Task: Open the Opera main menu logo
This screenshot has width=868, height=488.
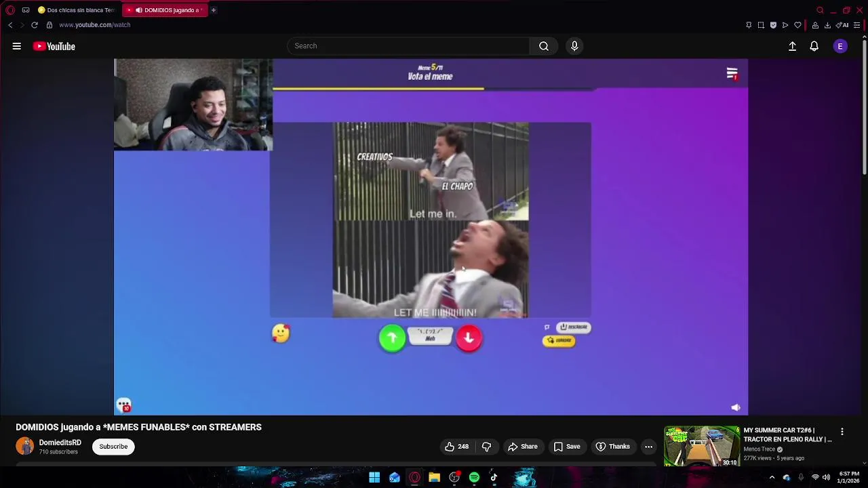Action: pyautogui.click(x=10, y=10)
